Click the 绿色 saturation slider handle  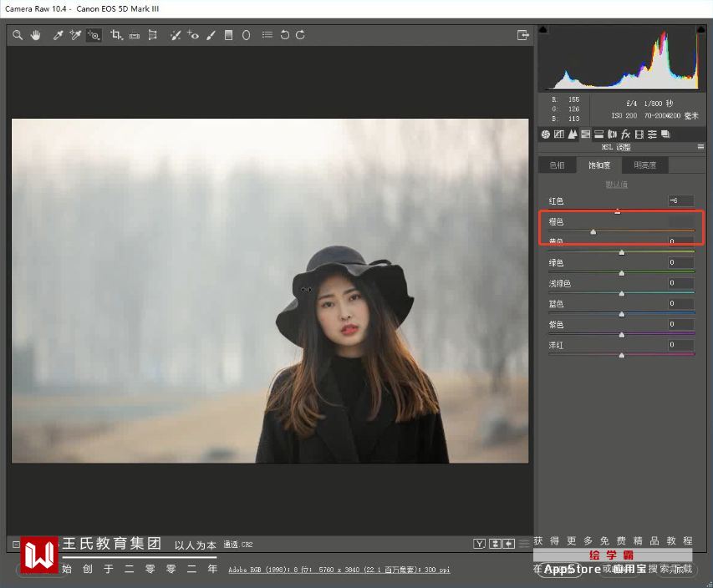tap(622, 273)
